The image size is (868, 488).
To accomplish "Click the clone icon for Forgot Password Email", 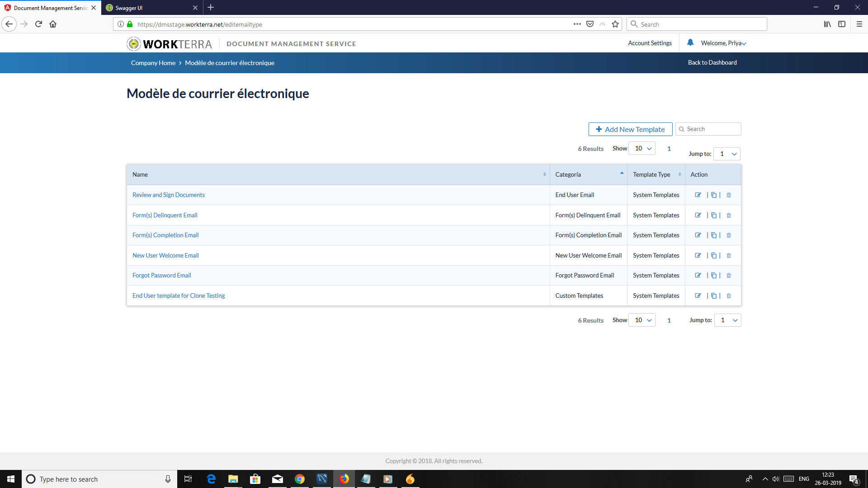I will coord(714,275).
